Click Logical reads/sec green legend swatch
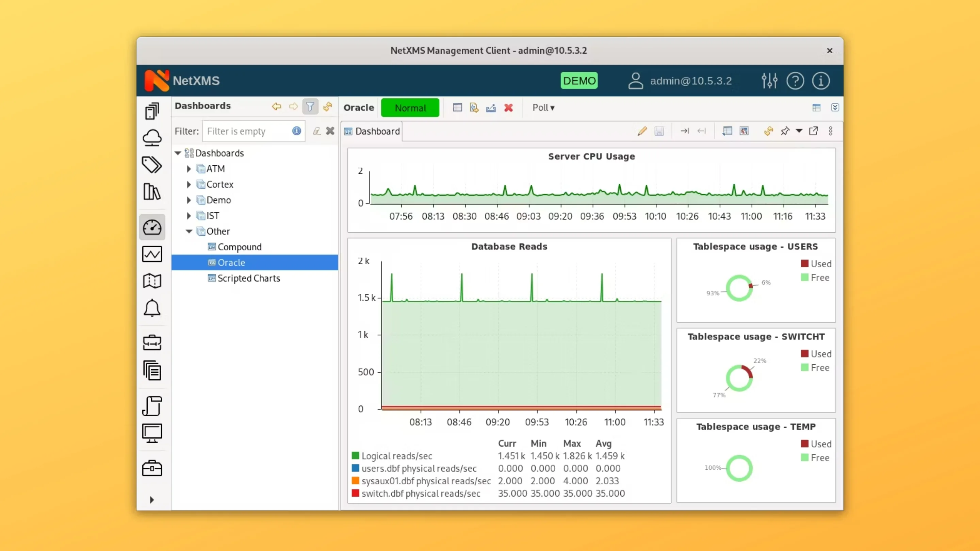This screenshot has height=551, width=980. click(x=356, y=455)
